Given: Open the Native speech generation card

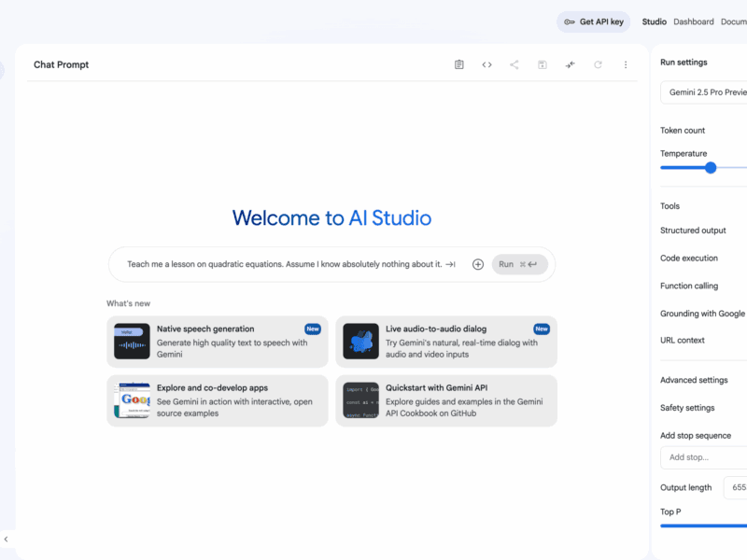Looking at the screenshot, I should click(218, 342).
